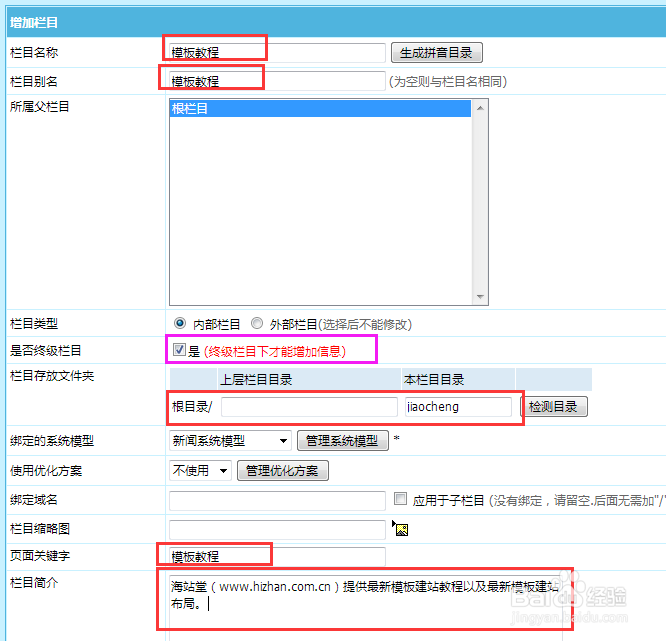Select the 内部栏目 radio button

(x=180, y=324)
